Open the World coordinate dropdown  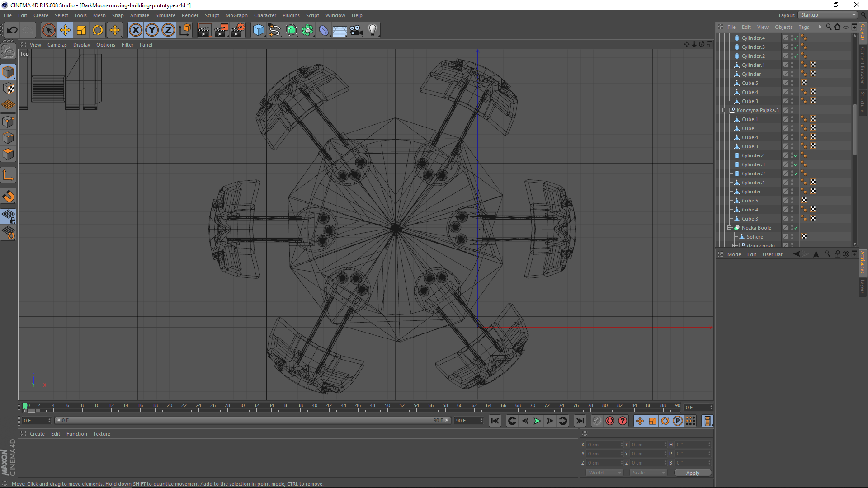coord(604,473)
